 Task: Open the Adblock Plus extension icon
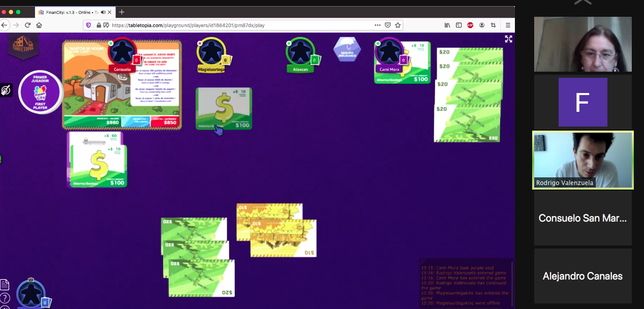pyautogui.click(x=470, y=25)
